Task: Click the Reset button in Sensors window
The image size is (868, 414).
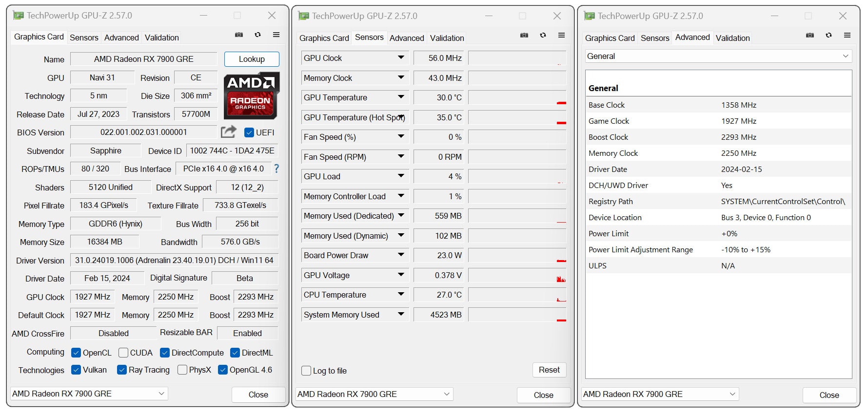Action: click(549, 370)
